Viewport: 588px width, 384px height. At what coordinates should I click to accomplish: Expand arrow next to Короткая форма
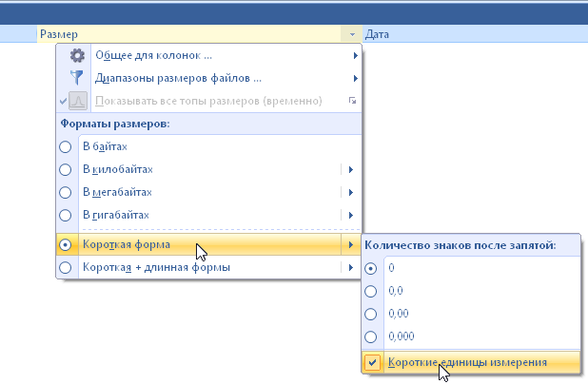point(351,245)
